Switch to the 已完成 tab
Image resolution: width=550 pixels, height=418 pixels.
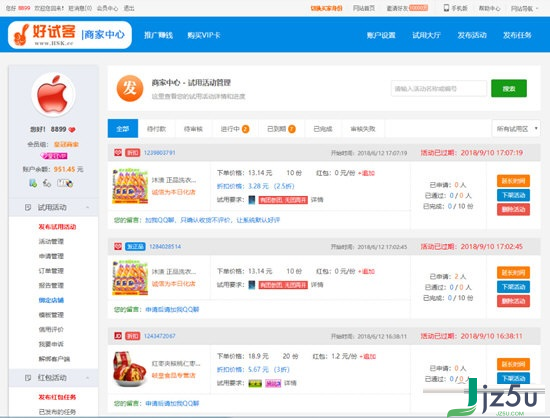[x=323, y=129]
